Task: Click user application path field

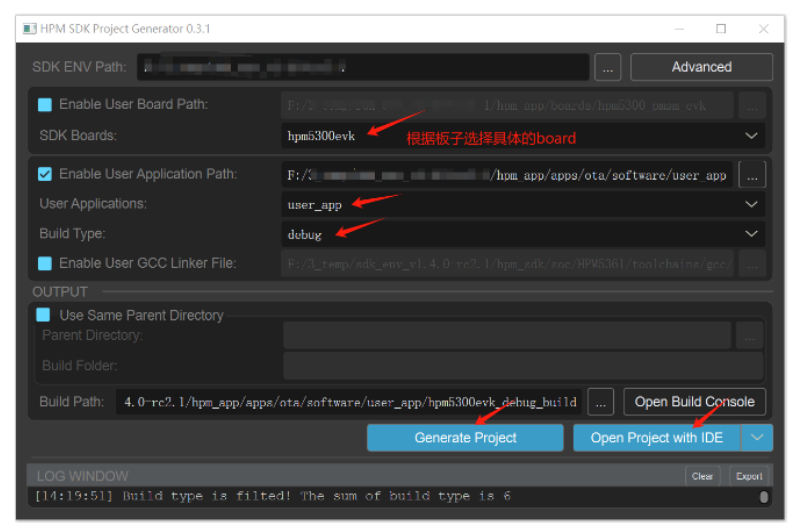Action: pyautogui.click(x=507, y=175)
